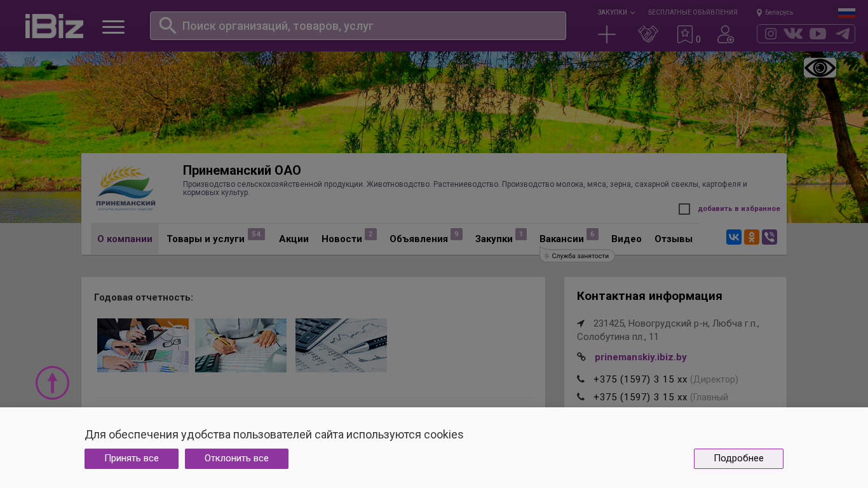
Task: Open third annual report thumbnail with pen
Action: pos(341,345)
